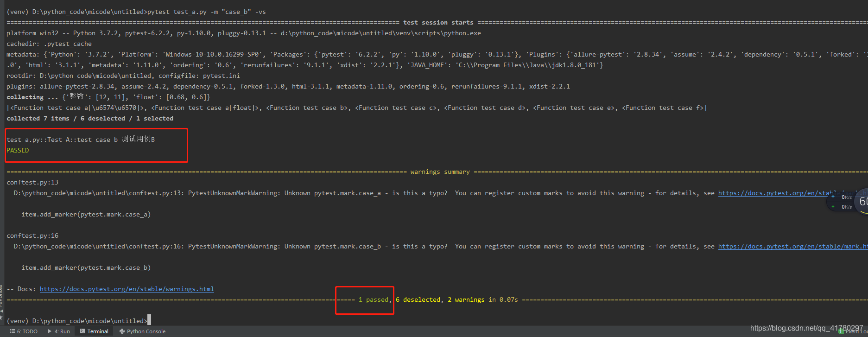
Task: Click the green PASSED result text
Action: click(18, 150)
